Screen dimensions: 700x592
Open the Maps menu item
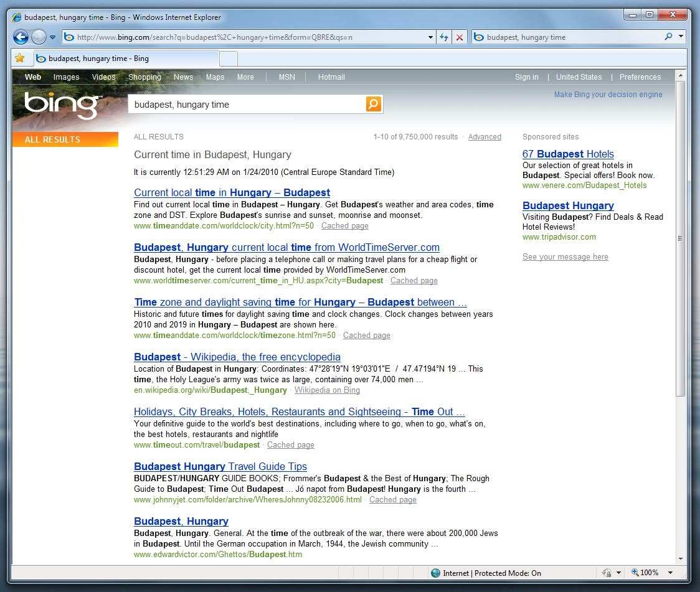pos(215,77)
